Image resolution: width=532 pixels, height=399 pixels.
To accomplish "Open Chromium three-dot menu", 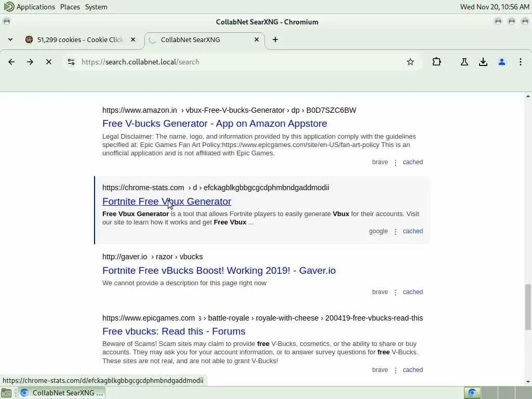I will point(521,62).
